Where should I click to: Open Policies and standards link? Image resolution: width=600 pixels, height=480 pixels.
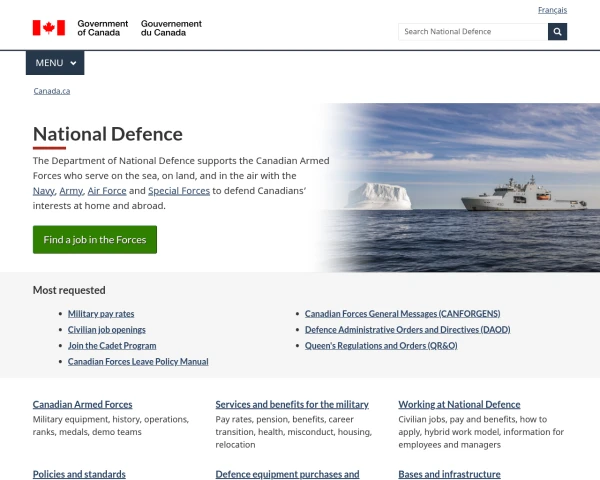point(79,474)
